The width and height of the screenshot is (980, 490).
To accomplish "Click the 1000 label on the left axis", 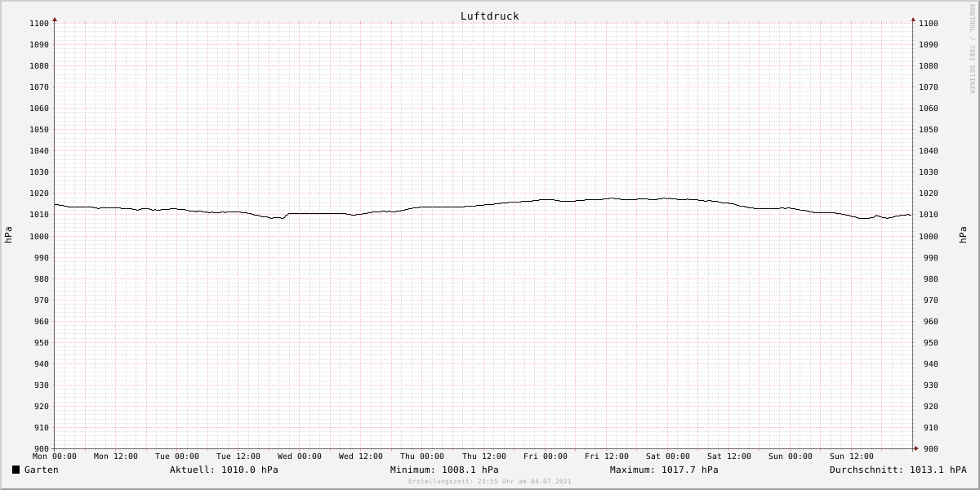I will pos(39,237).
